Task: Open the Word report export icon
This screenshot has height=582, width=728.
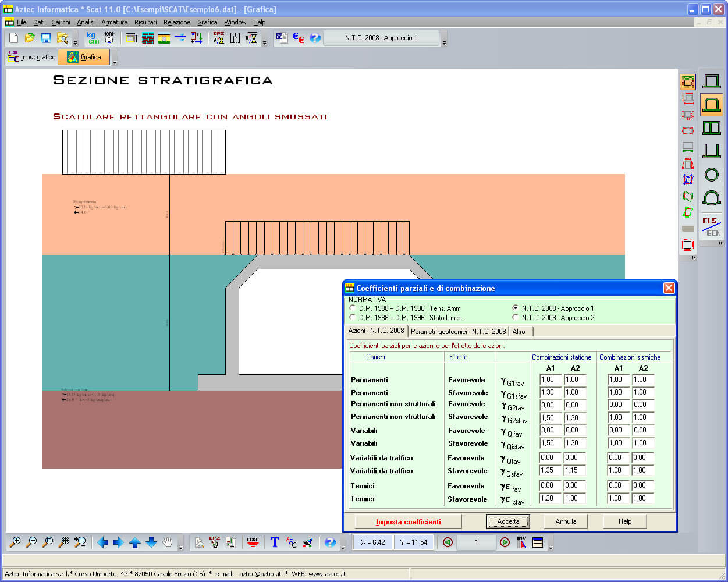Action: coord(282,38)
